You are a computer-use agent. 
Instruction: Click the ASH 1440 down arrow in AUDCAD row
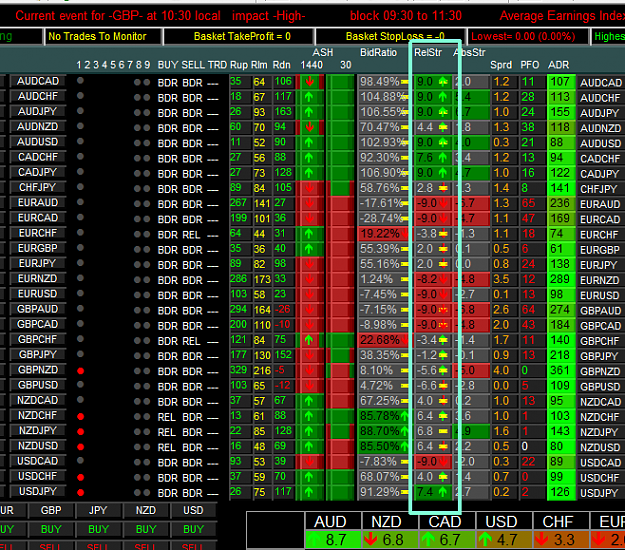tap(309, 82)
